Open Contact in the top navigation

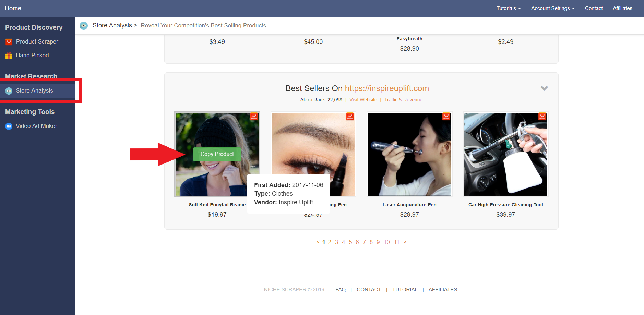coord(594,8)
